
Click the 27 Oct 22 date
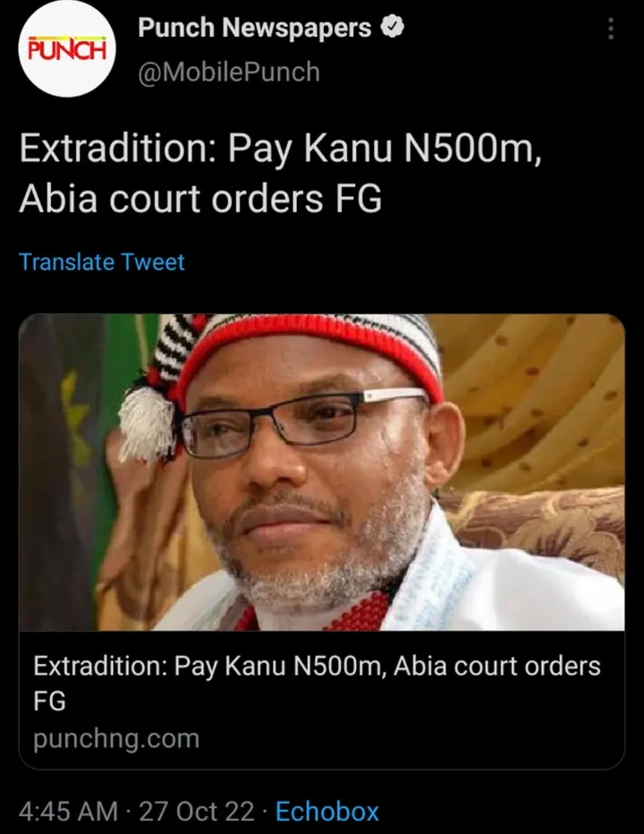196,811
